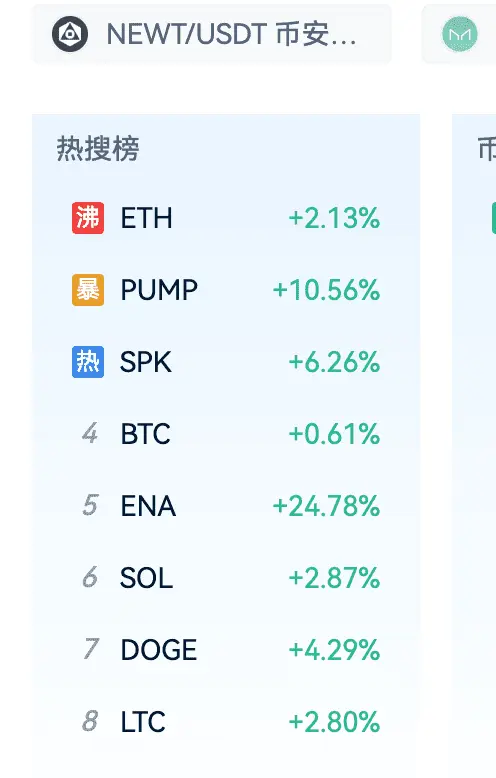Click the orange 暴 badge beside PUMP
496x778 pixels.
[88, 290]
